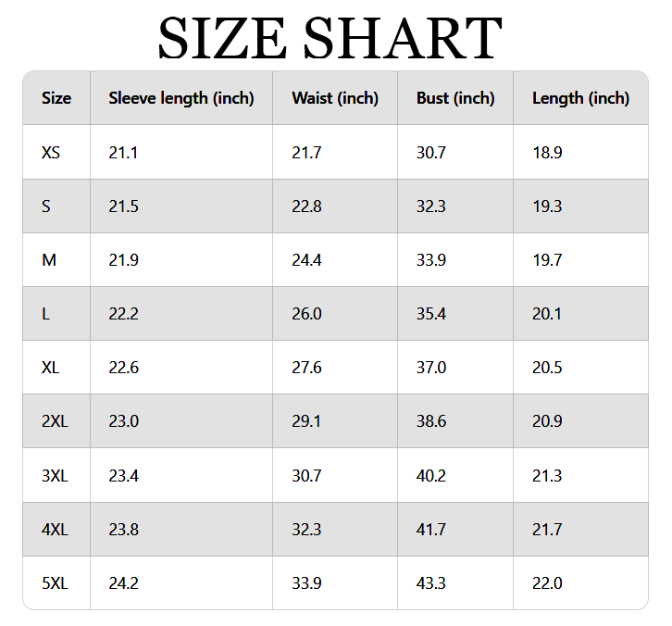Click the SIZE SHART title
Screen dimensions: 672x626
pos(330,38)
